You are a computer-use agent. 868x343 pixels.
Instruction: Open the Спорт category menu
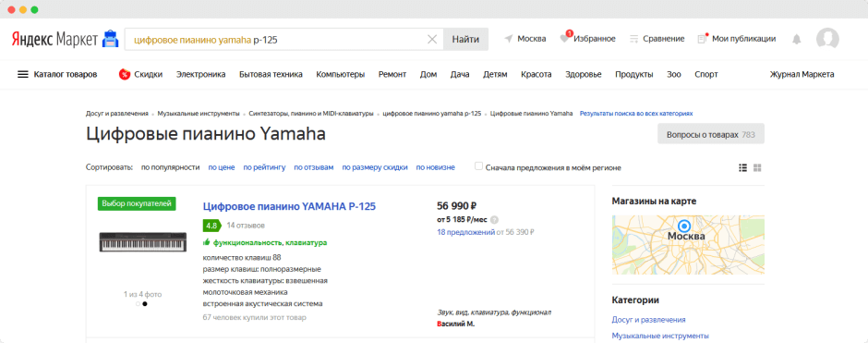tap(706, 74)
